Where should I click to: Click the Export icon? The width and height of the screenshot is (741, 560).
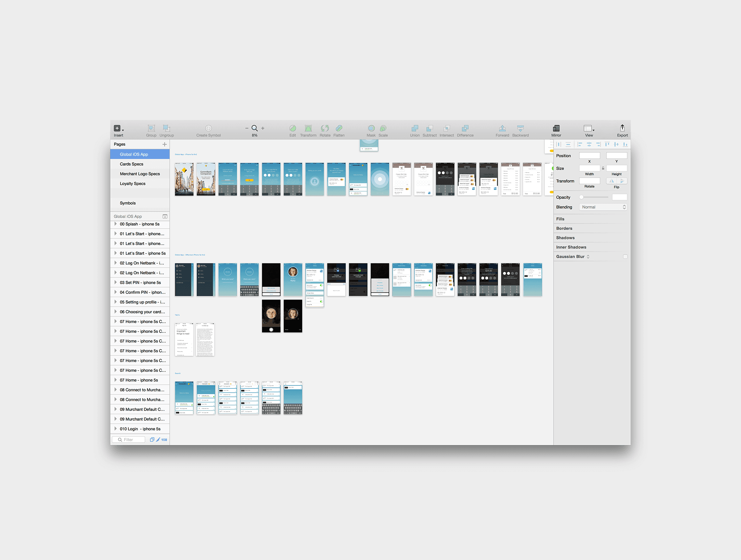(x=622, y=128)
